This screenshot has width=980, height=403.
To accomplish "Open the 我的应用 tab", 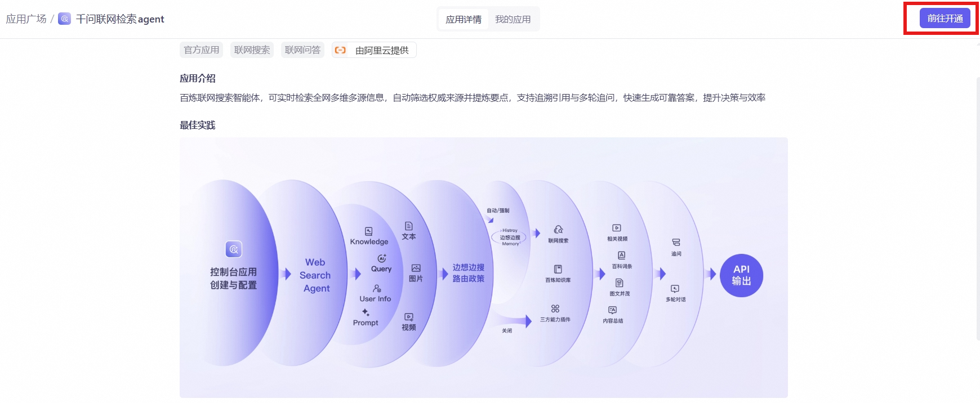I will tap(513, 19).
